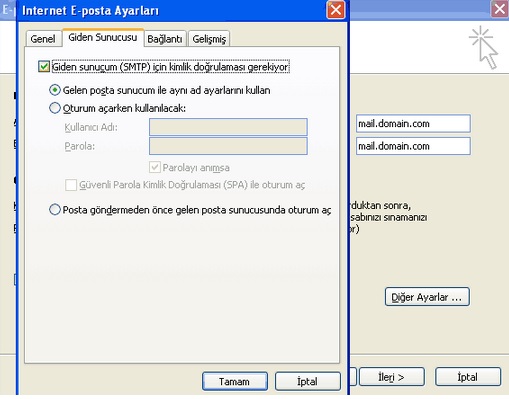Screen dimensions: 509x399
Task: Open Diğer Ayarlar in background window
Action: point(427,297)
